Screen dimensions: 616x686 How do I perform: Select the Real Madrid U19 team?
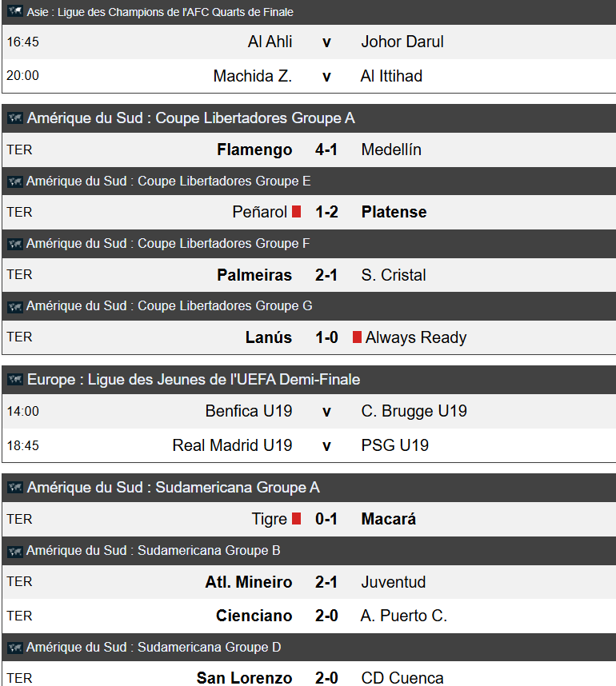click(232, 445)
